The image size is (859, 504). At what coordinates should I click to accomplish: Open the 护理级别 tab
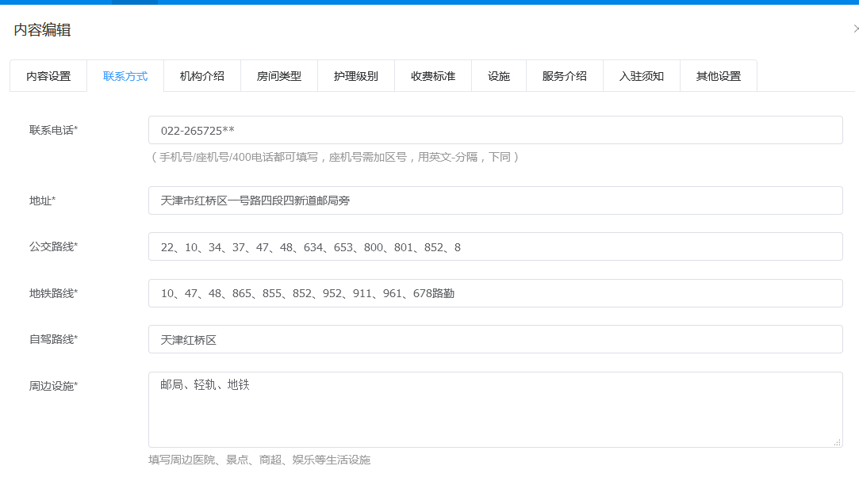(x=356, y=75)
